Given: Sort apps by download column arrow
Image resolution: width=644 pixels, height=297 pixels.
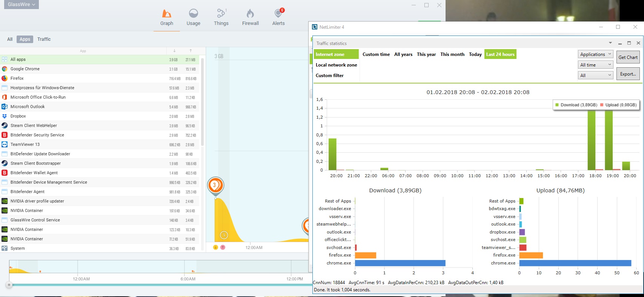Looking at the screenshot, I should pyautogui.click(x=174, y=51).
